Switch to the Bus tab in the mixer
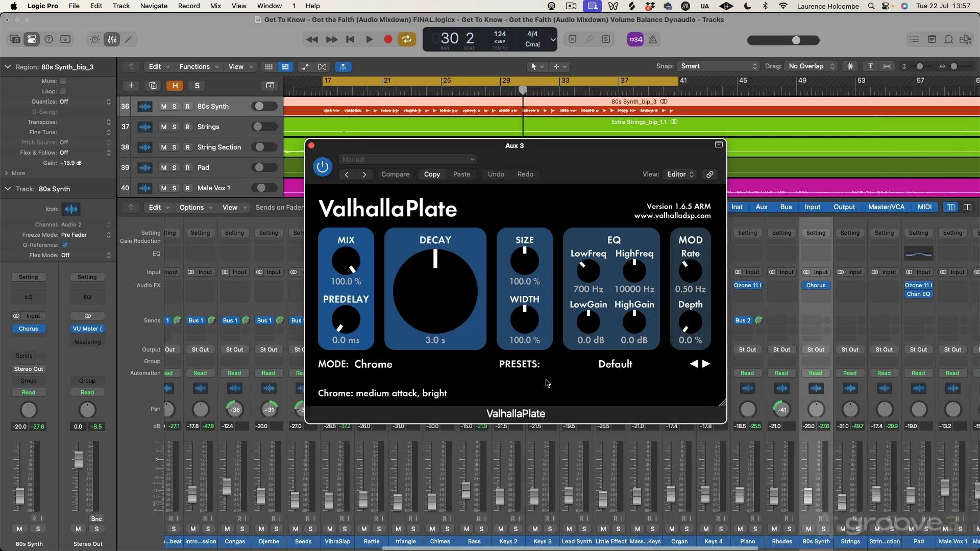 (786, 207)
